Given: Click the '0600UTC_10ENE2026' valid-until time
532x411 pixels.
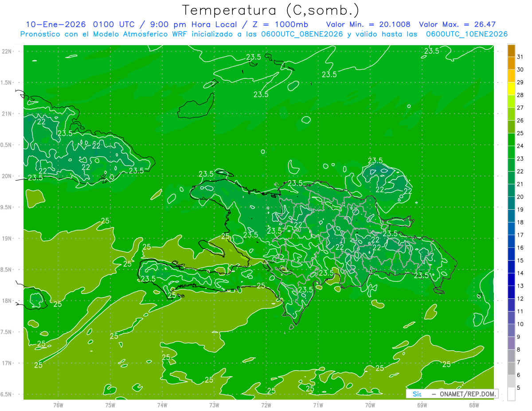Looking at the screenshot, I should 467,34.
